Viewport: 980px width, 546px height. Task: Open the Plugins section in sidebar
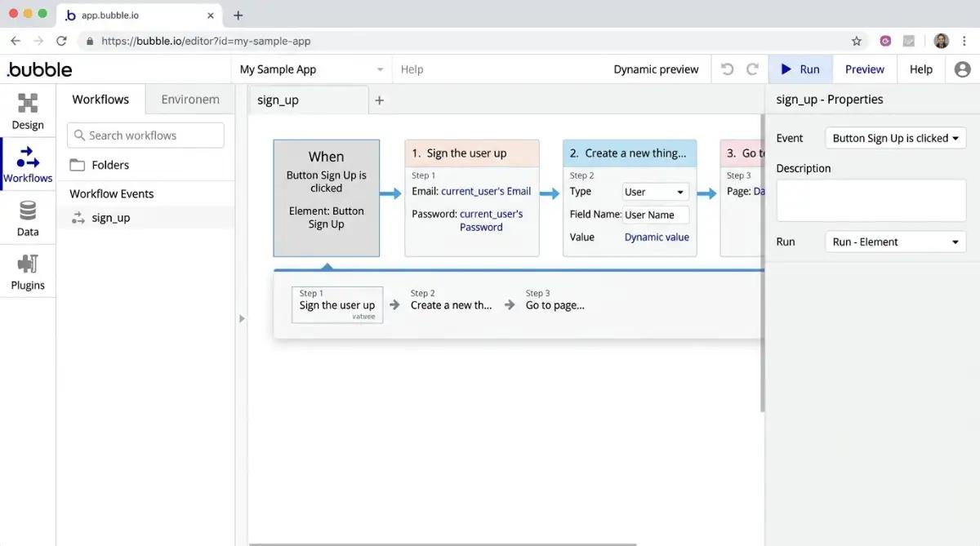[28, 271]
